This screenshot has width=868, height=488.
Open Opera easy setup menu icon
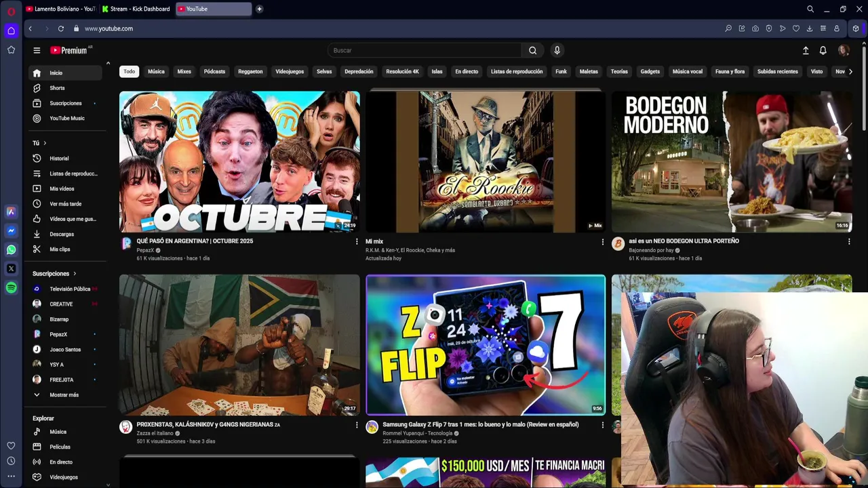coord(823,28)
